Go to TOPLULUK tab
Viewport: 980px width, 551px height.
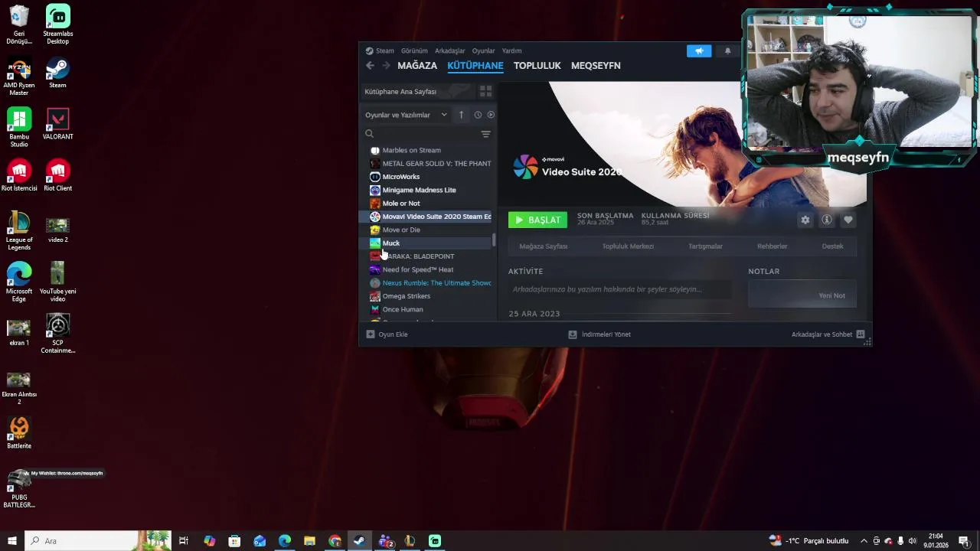click(x=537, y=66)
